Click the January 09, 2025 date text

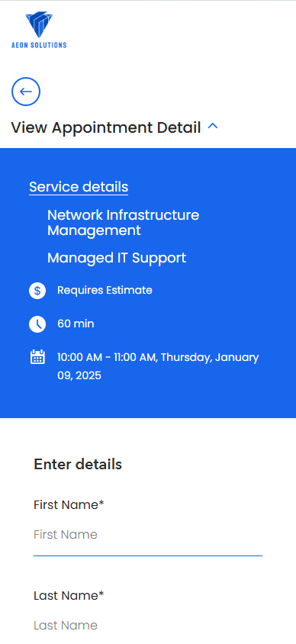coord(158,366)
